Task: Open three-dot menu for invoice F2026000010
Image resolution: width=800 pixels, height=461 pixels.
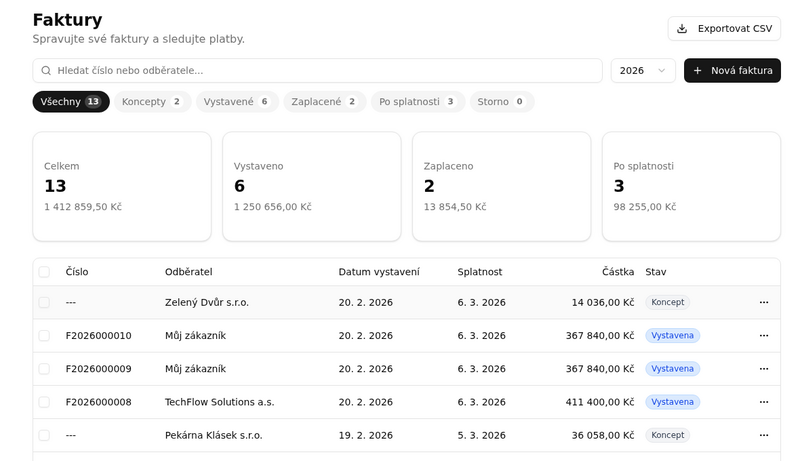Action: click(763, 336)
